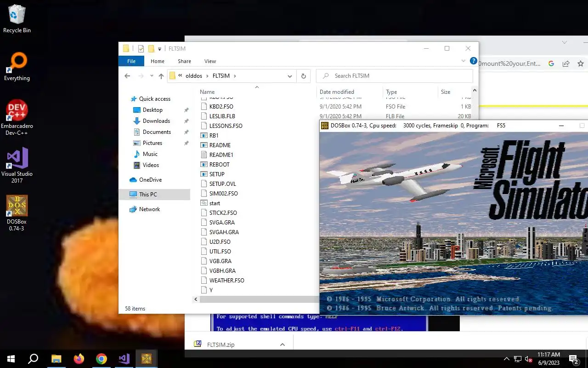Viewport: 588px width, 368px height.
Task: Open the taskbar clock and date
Action: pos(548,359)
